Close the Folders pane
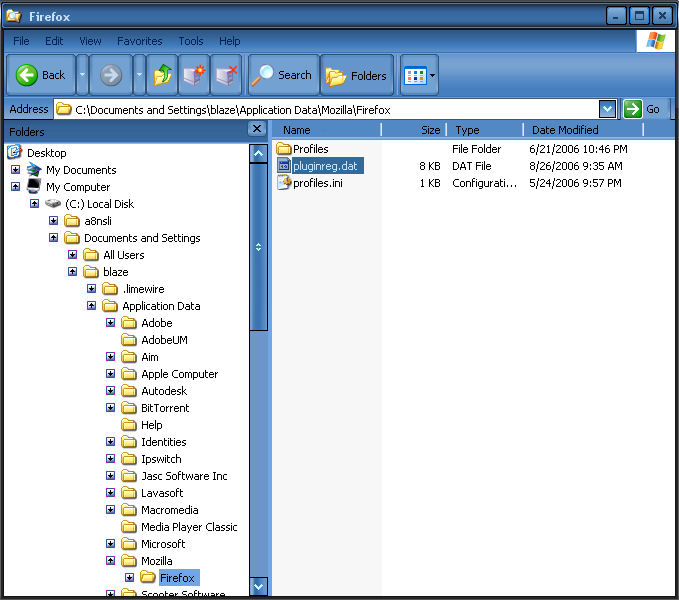 pos(257,129)
